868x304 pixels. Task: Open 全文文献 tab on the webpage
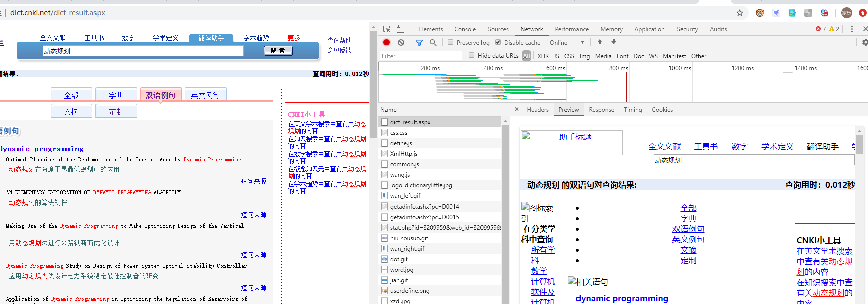[x=53, y=38]
